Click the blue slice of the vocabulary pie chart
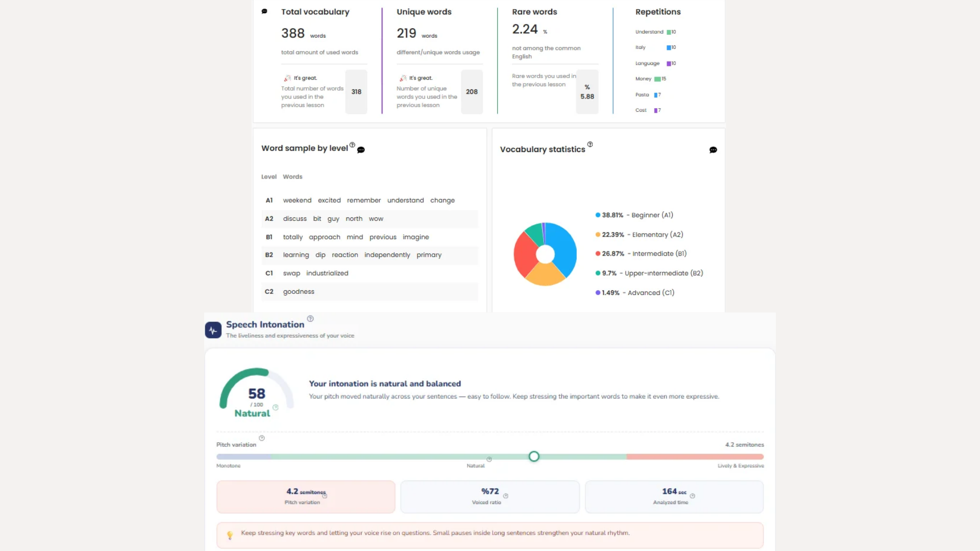Image resolution: width=980 pixels, height=551 pixels. point(563,247)
